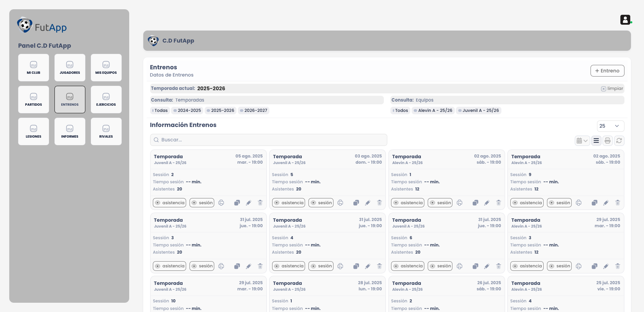Refresh the trainings list
Viewport: 644px width, 312px height.
pos(619,140)
